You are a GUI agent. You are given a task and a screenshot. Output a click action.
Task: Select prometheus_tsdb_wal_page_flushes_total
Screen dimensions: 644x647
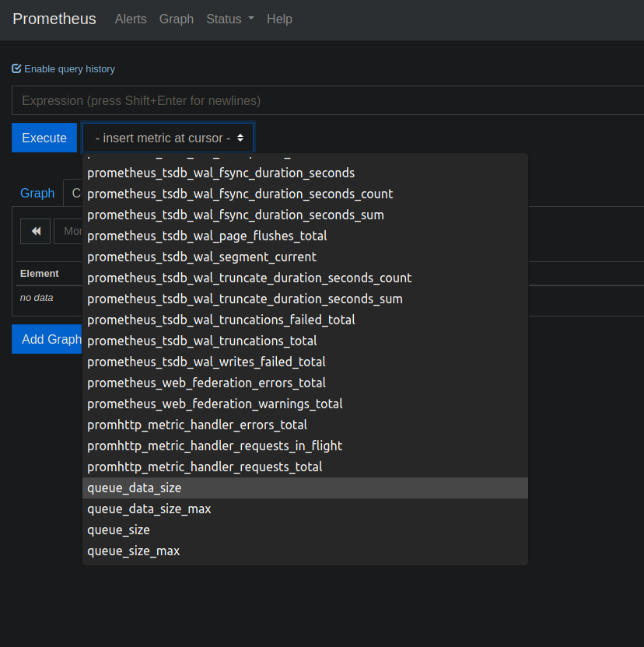tap(305, 236)
